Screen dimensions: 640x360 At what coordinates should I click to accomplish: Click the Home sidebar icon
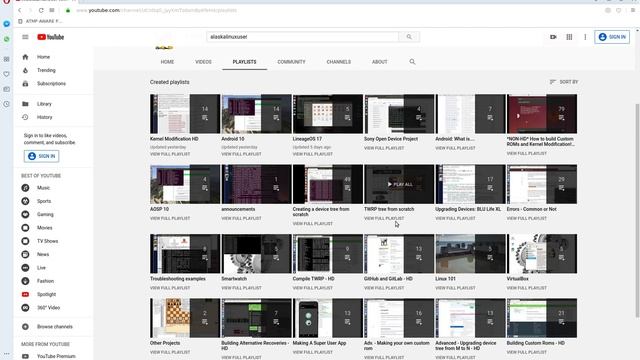(25, 57)
